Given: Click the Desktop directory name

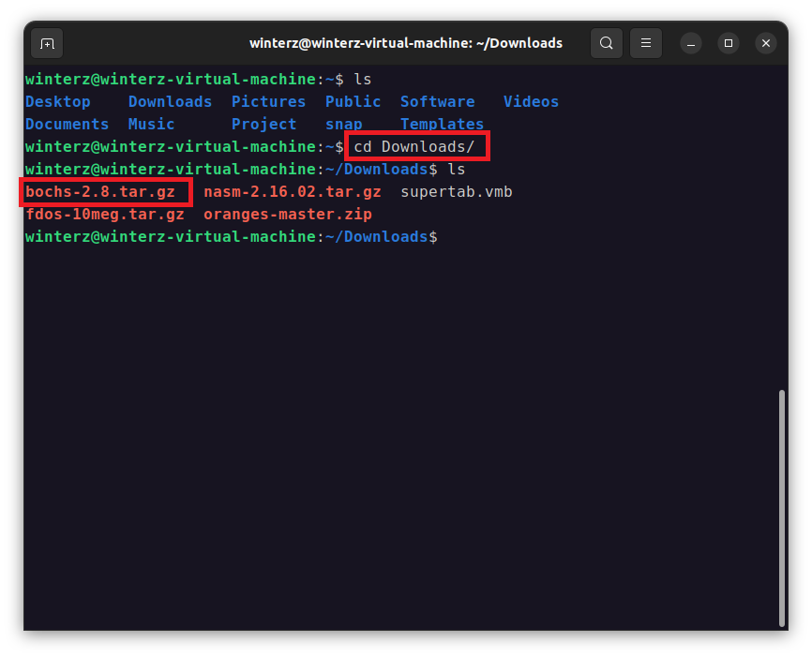Looking at the screenshot, I should [57, 101].
